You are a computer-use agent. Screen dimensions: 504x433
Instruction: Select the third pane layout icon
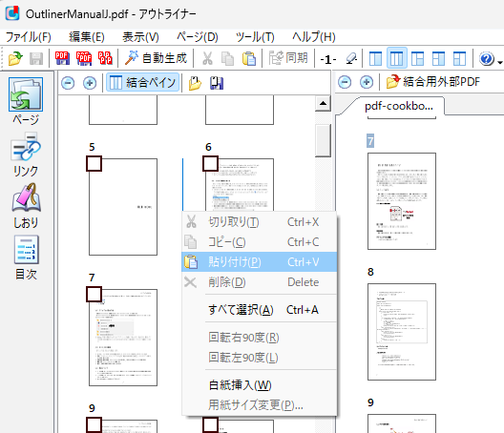click(417, 58)
